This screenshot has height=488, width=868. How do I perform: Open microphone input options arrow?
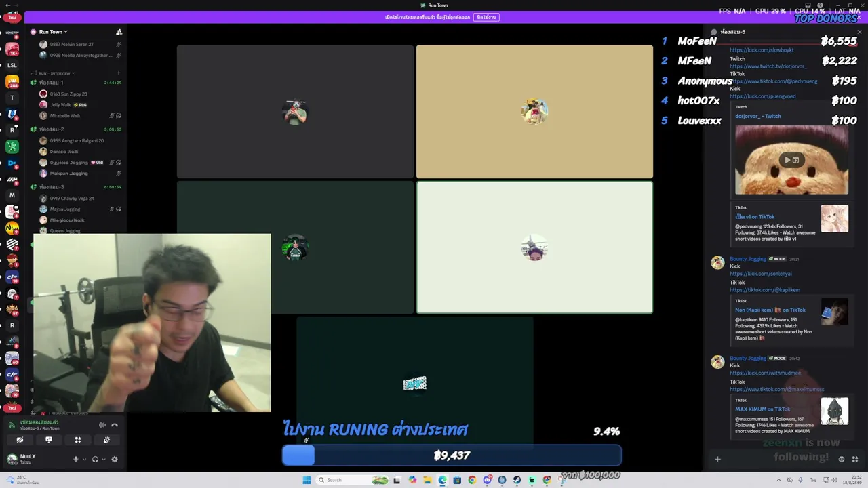(84, 459)
